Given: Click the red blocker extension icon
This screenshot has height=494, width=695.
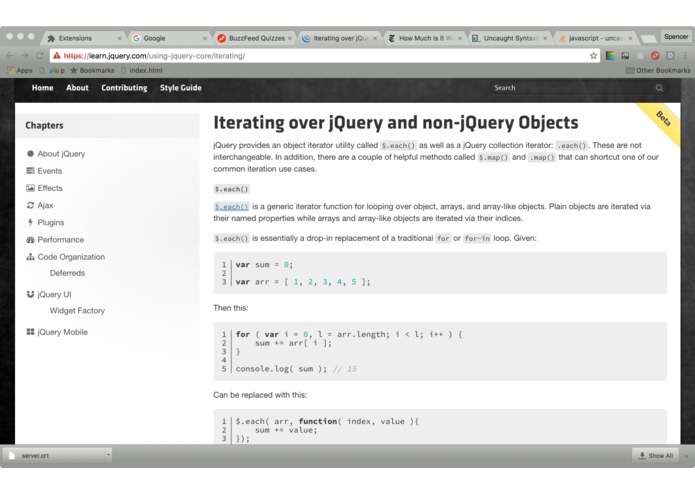Looking at the screenshot, I should coord(655,55).
